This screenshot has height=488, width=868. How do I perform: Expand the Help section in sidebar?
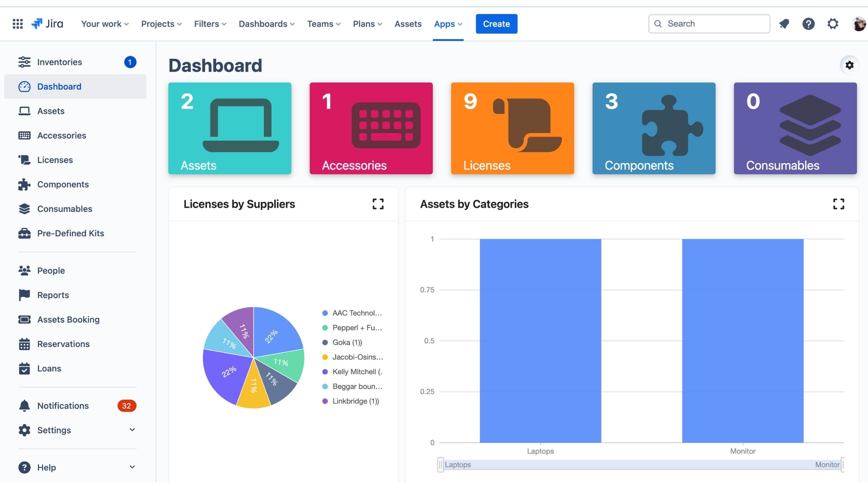(132, 467)
